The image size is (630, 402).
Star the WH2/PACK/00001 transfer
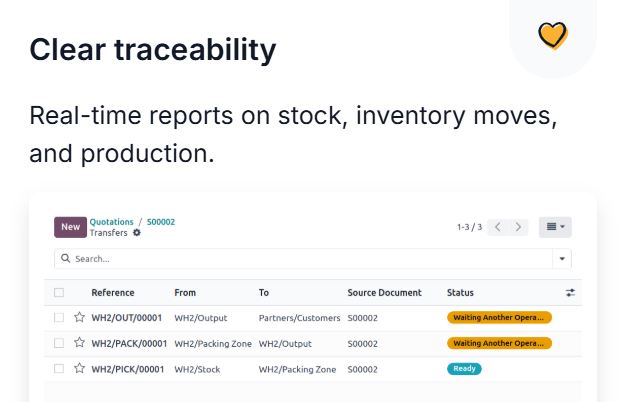[80, 343]
